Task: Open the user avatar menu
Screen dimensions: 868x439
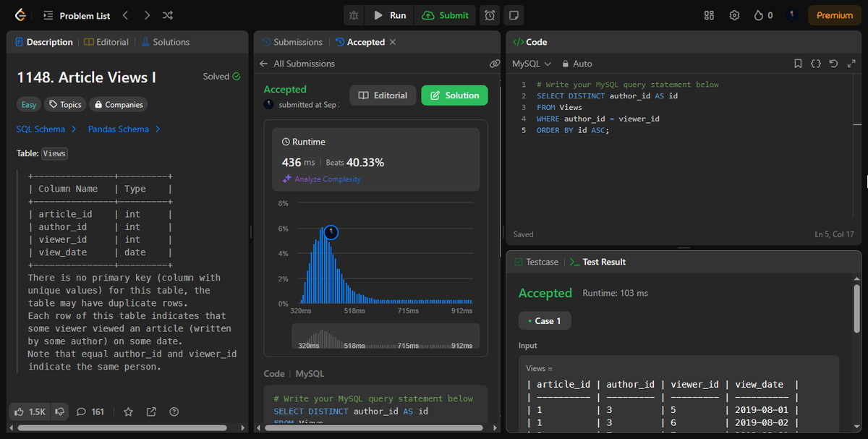Action: click(x=792, y=15)
